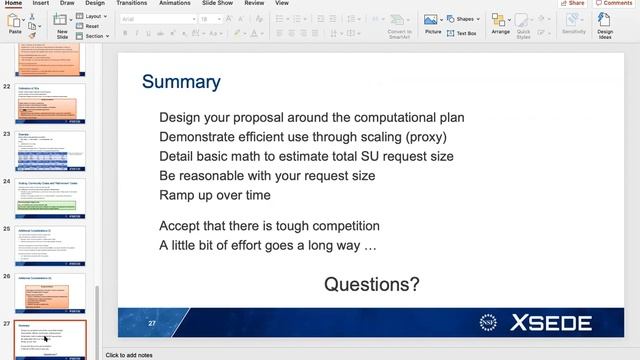Open the Review tab

(x=254, y=3)
